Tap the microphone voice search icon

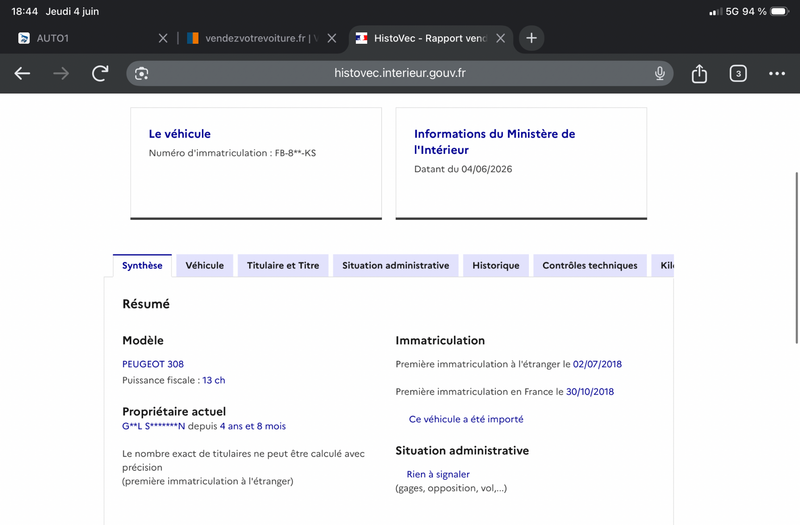659,73
